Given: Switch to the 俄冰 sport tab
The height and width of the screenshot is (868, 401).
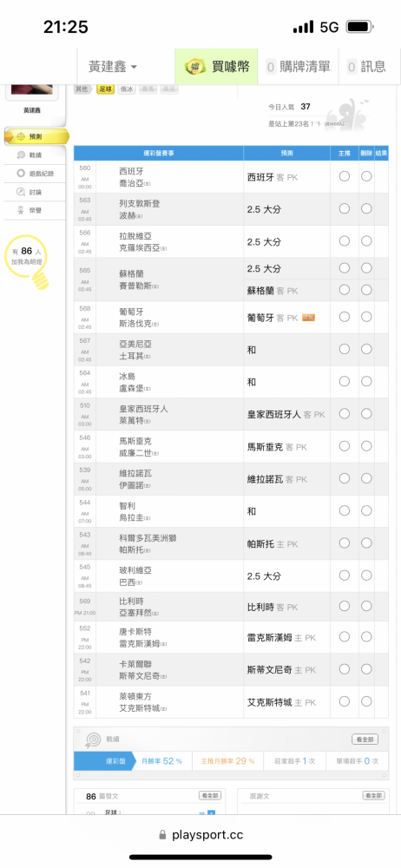Looking at the screenshot, I should click(126, 89).
